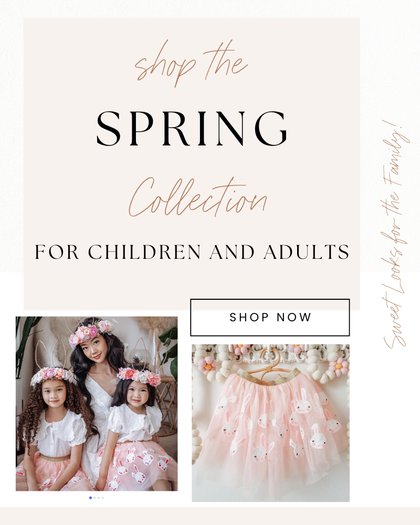Click vertical 'Sweet Looks for the Family!' text
This screenshot has height=525, width=420.
coord(396,234)
